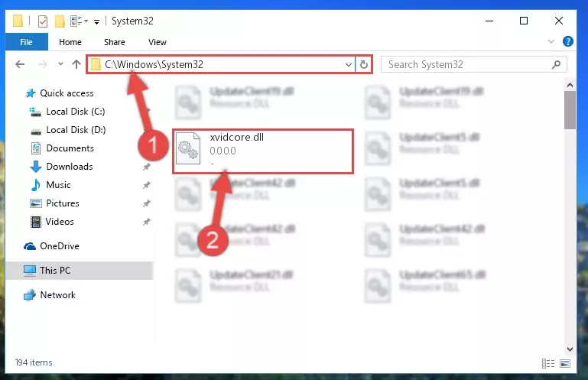Image resolution: width=588 pixels, height=380 pixels.
Task: Select Quick access in navigation pane
Action: (67, 93)
